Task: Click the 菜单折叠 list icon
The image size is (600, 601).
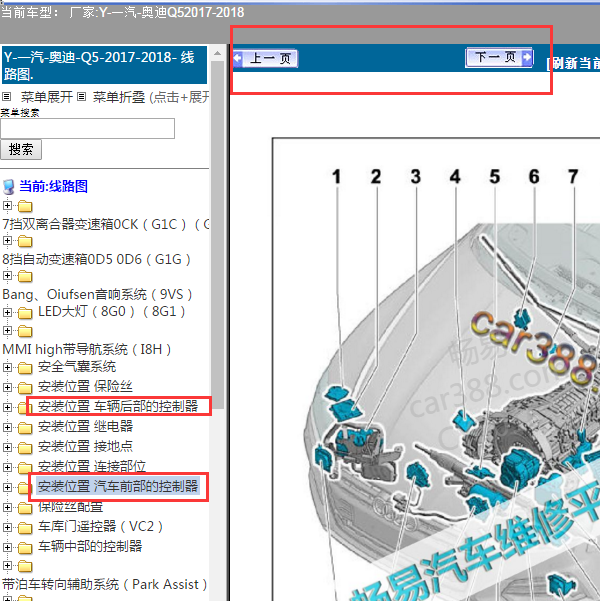Action: [x=81, y=97]
